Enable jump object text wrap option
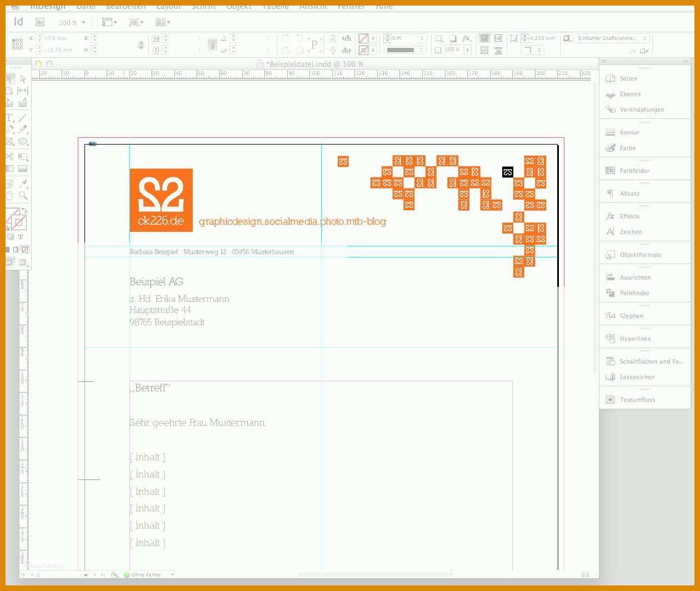The height and width of the screenshot is (591, 700). pos(498,50)
